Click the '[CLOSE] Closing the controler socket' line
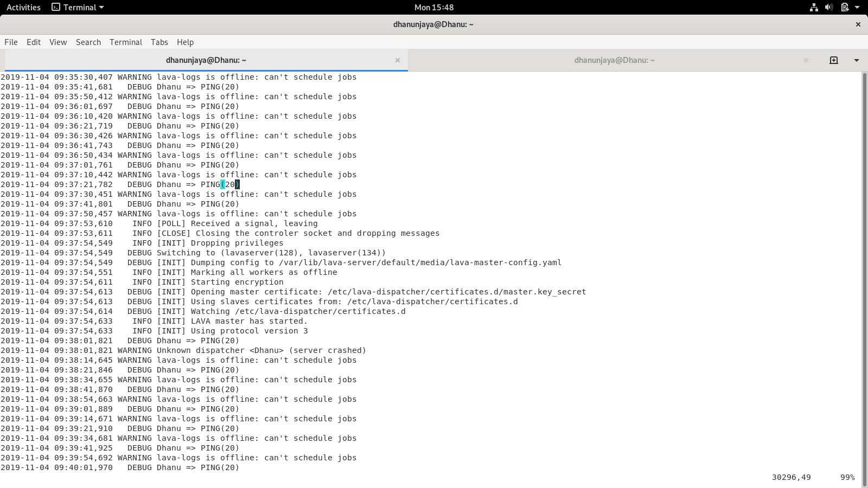The width and height of the screenshot is (868, 488). click(x=220, y=233)
